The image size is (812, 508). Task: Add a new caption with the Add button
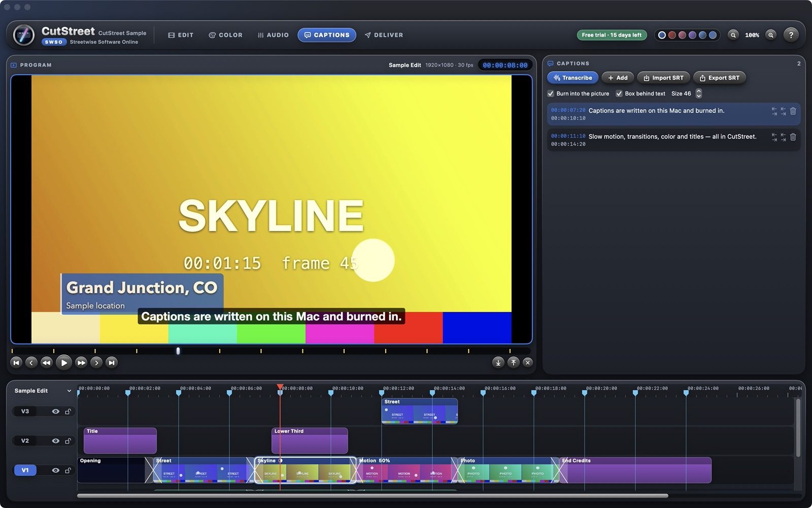(x=618, y=78)
